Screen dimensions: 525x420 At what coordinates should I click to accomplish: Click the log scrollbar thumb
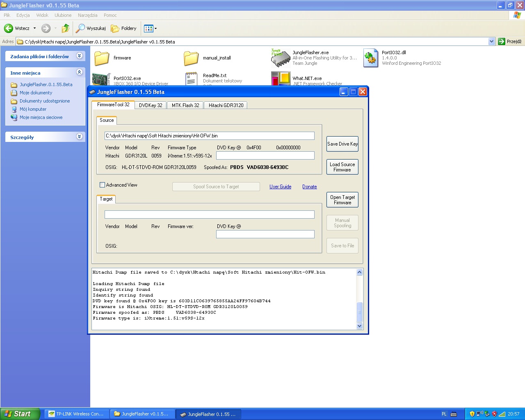pyautogui.click(x=360, y=312)
